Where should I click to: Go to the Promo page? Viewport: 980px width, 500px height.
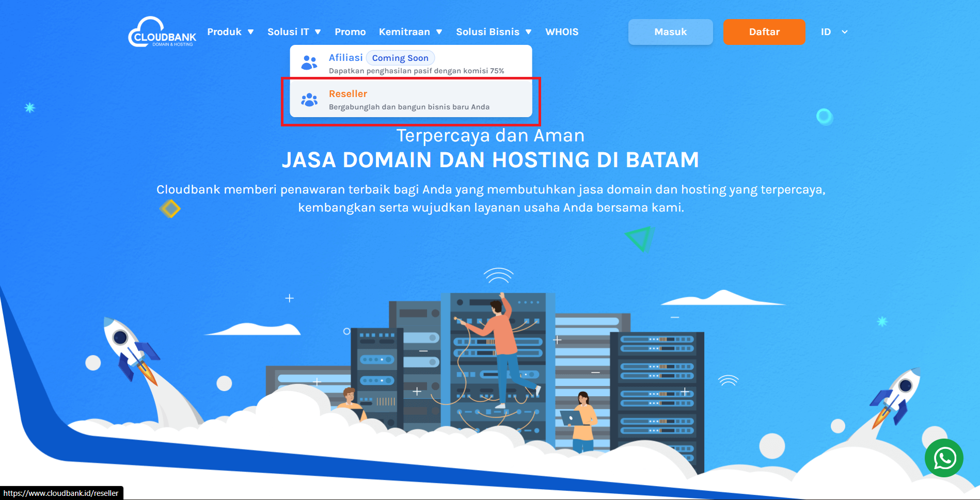click(350, 32)
